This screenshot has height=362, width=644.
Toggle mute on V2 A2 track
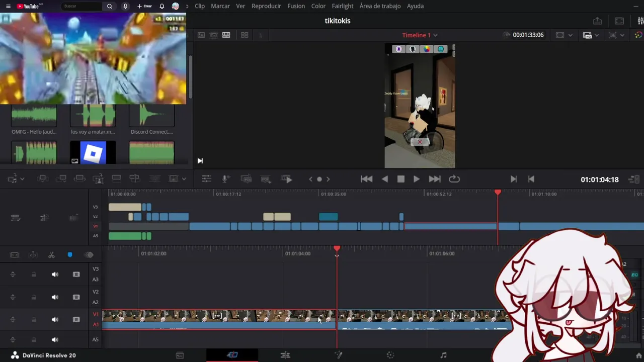tap(55, 297)
